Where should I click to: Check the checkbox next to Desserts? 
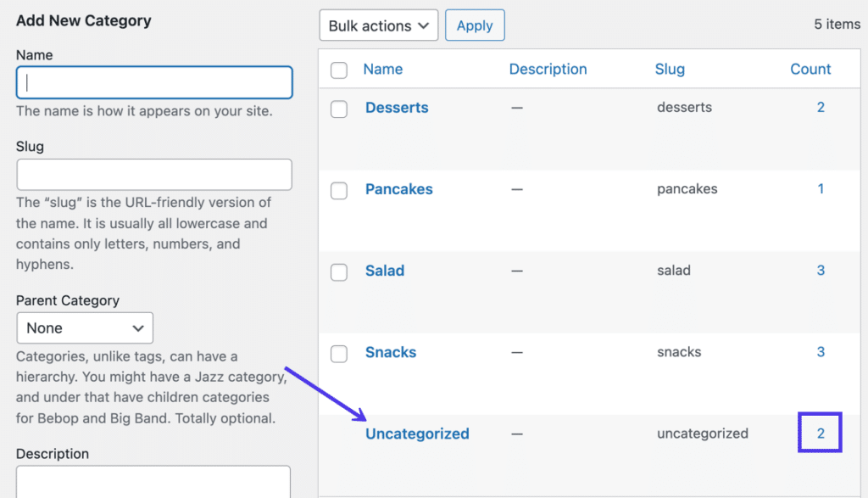pyautogui.click(x=338, y=109)
